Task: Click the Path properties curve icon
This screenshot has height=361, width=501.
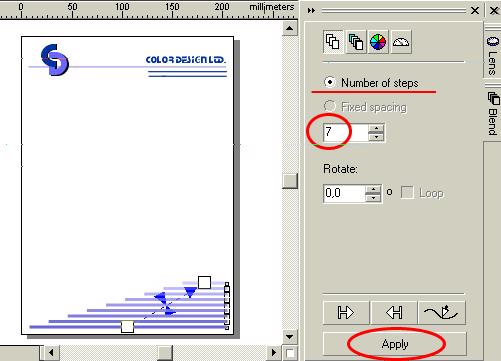Action: point(441,312)
